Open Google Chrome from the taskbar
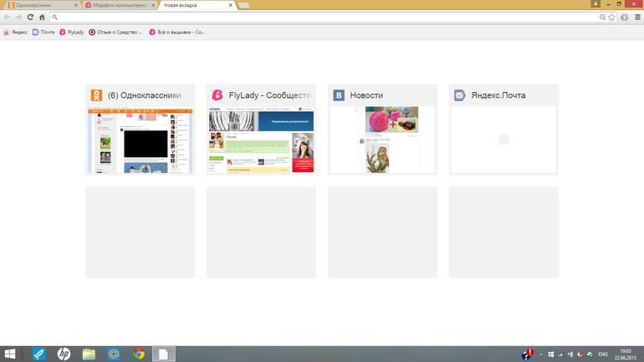Screen dimensions: 644x362 [139, 354]
